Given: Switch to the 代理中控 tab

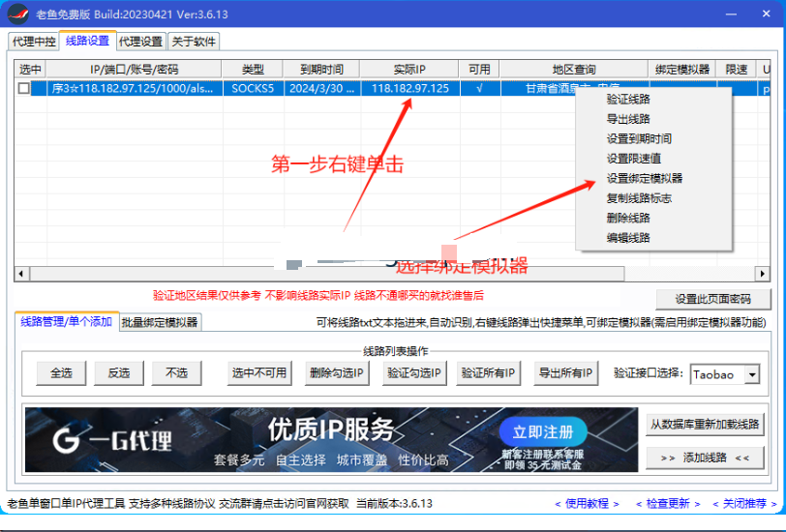Looking at the screenshot, I should 34,41.
